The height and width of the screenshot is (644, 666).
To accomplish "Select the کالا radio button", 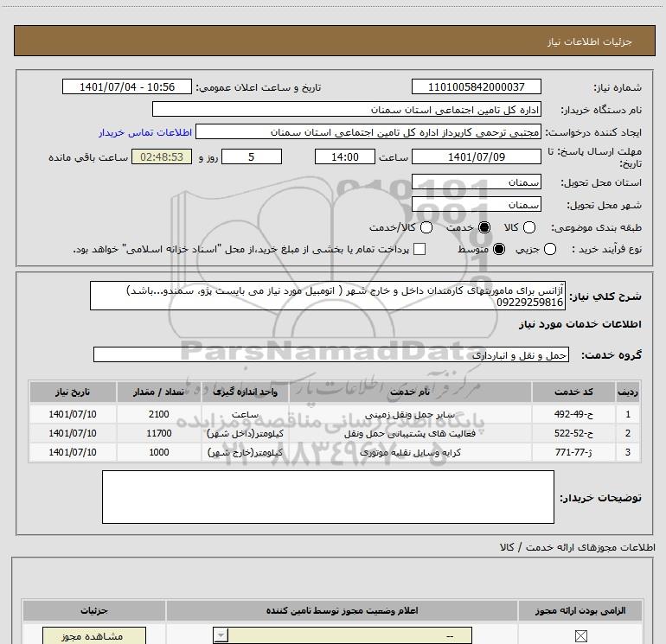I will 529,227.
